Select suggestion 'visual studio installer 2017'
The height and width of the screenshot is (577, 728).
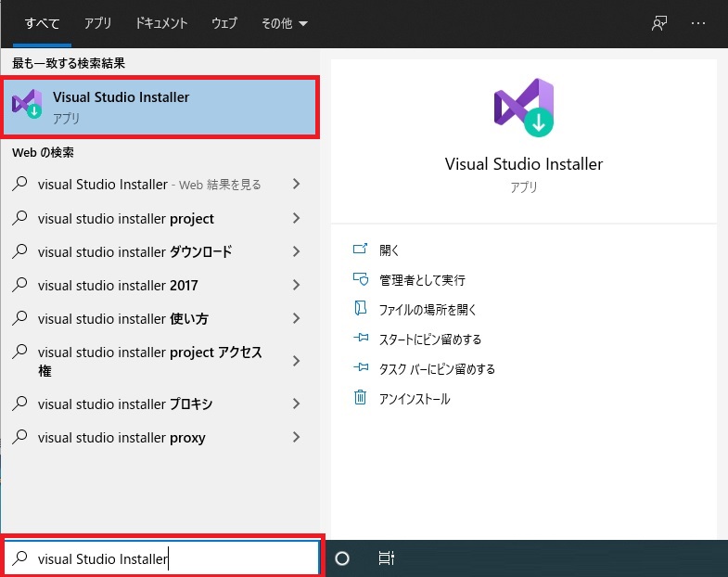(x=160, y=285)
